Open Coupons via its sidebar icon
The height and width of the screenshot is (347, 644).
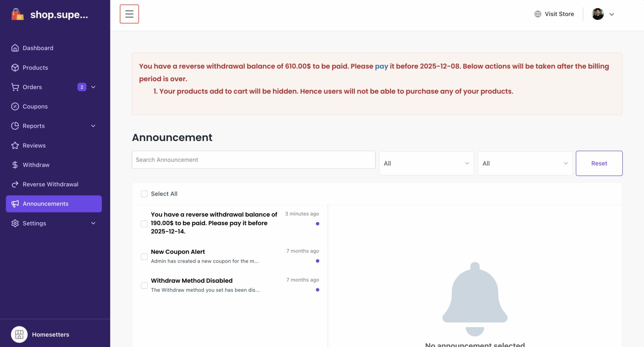coord(15,106)
